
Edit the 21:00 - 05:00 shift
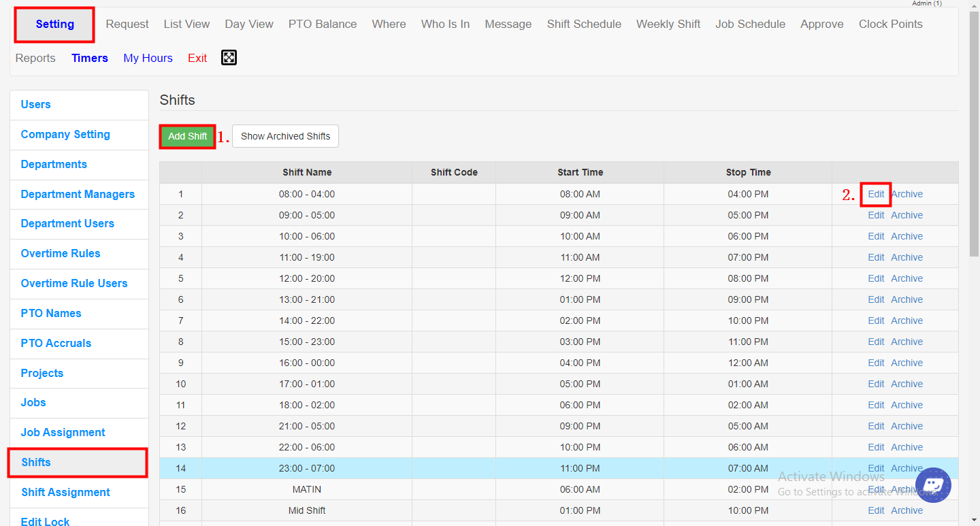tap(876, 426)
